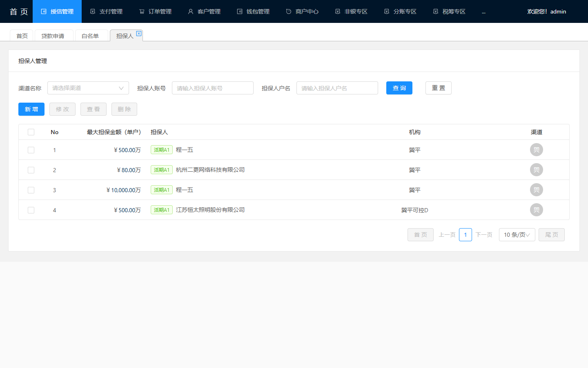Click the 新增 add button
Image resolution: width=588 pixels, height=368 pixels.
tap(31, 109)
